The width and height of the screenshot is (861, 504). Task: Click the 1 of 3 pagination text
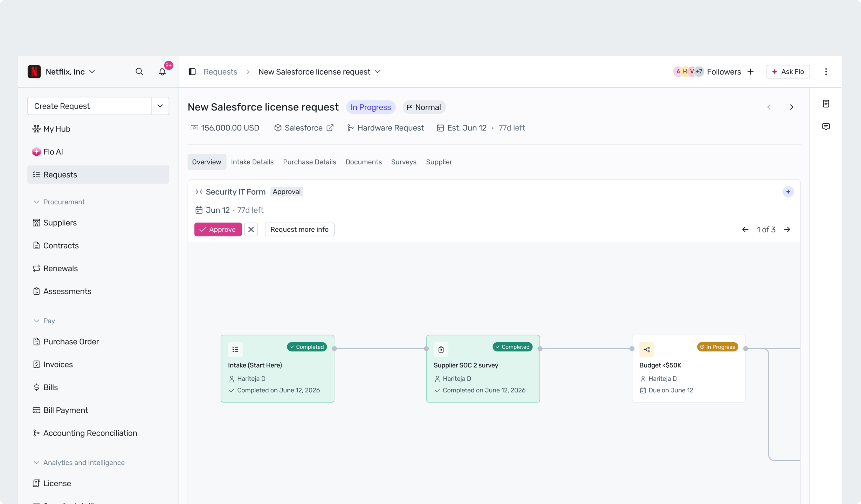point(766,230)
